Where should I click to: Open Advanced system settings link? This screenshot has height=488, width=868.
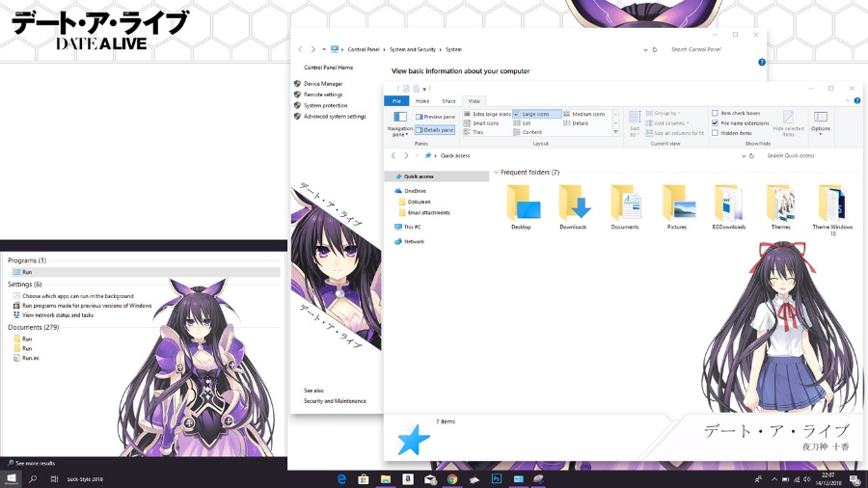335,117
